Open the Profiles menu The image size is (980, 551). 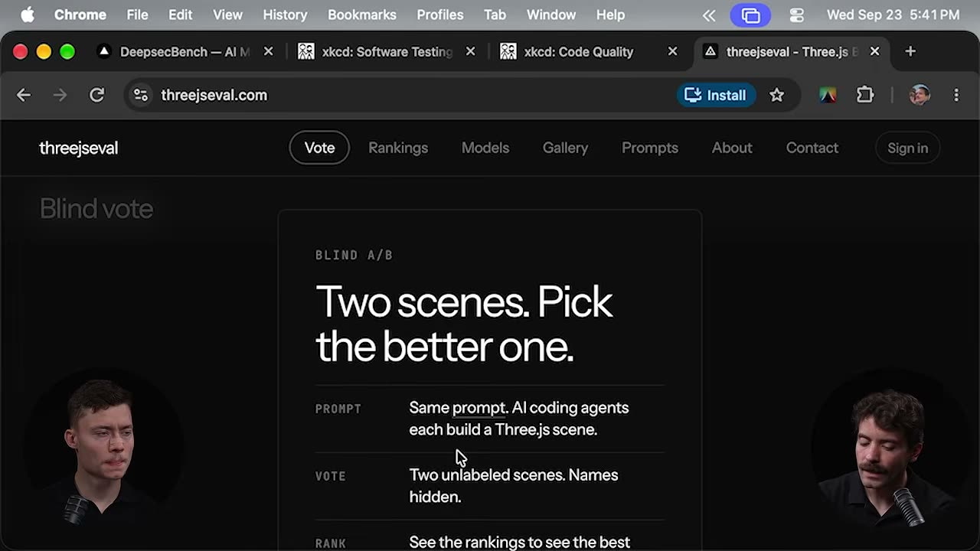click(440, 15)
